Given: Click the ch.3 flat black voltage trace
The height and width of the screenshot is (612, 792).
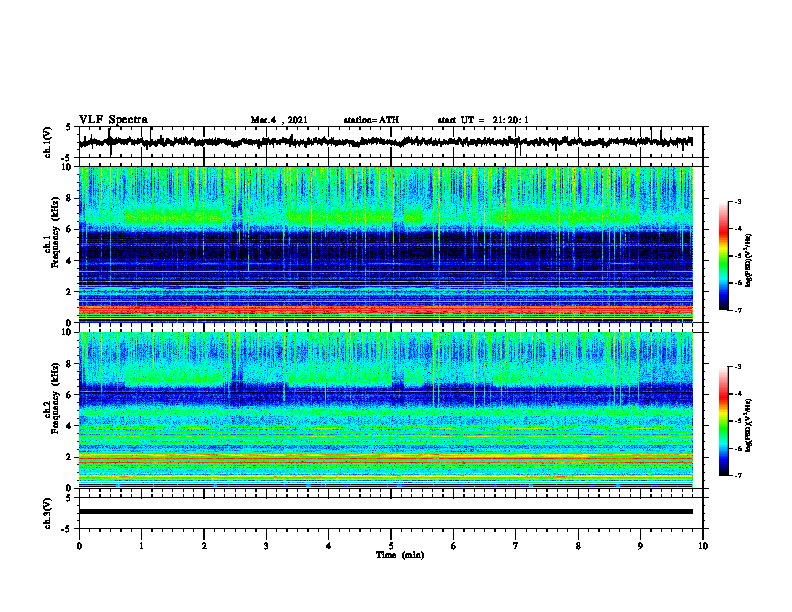Looking at the screenshot, I should (385, 512).
